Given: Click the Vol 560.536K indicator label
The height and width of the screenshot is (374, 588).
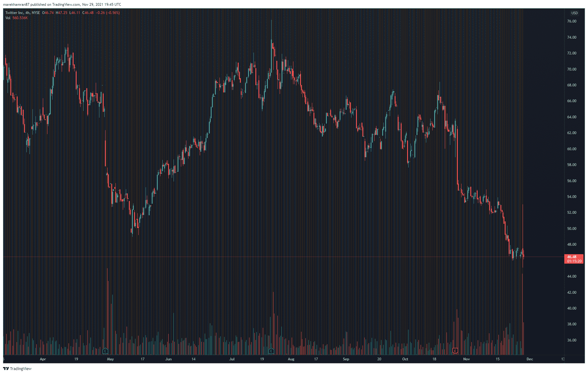Looking at the screenshot, I should pyautogui.click(x=16, y=18).
